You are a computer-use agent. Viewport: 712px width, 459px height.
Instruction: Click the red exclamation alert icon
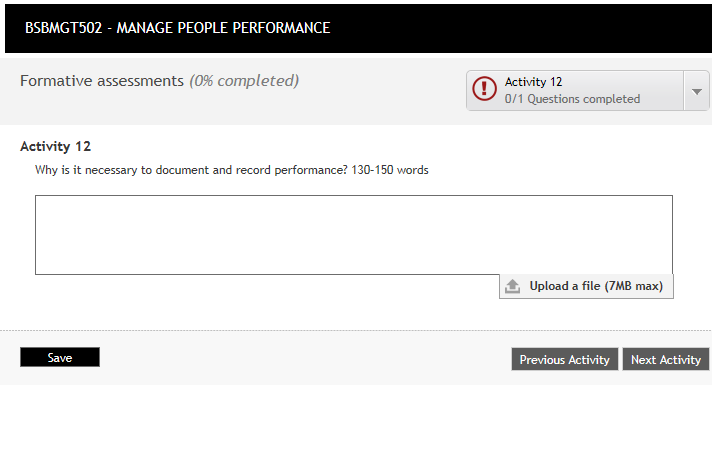tap(484, 90)
